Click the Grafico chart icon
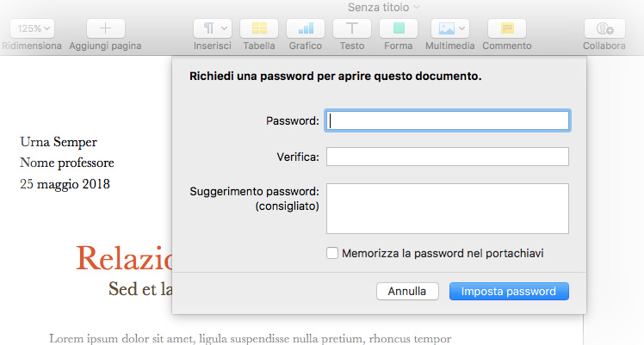This screenshot has height=345, width=644. 306,28
